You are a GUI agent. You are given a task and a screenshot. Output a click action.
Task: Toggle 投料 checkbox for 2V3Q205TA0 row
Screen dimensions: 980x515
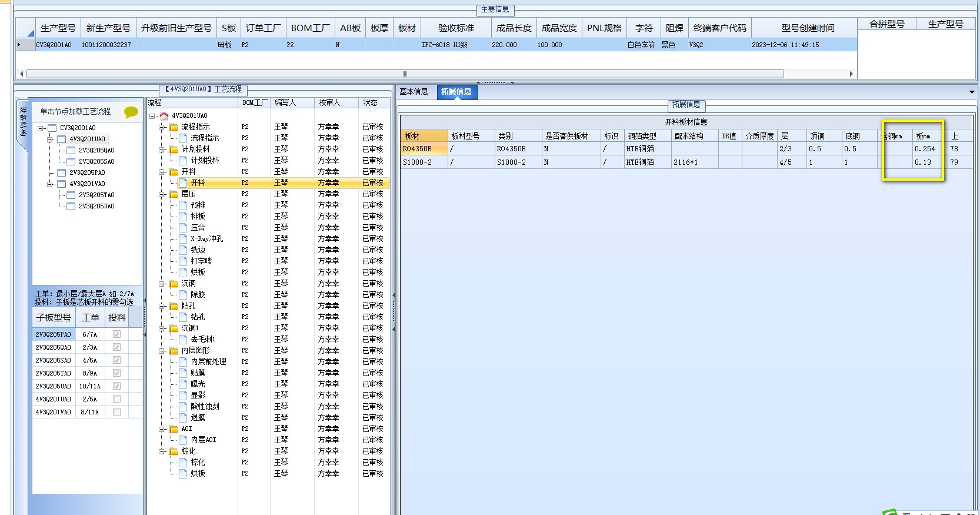(x=116, y=373)
